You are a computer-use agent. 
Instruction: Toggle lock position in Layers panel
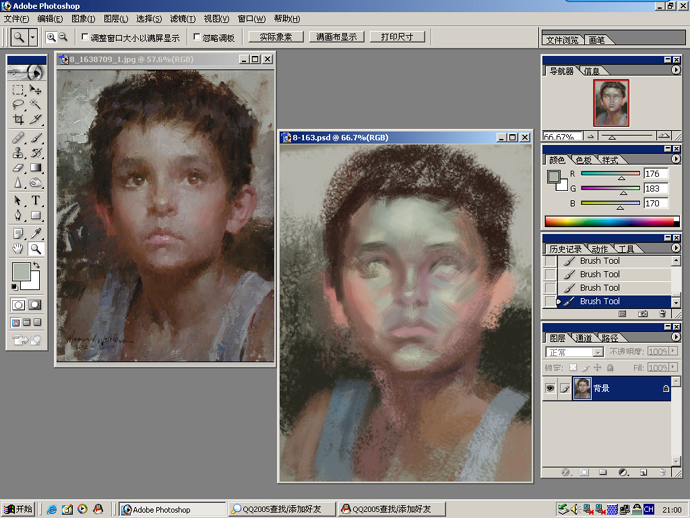click(597, 367)
